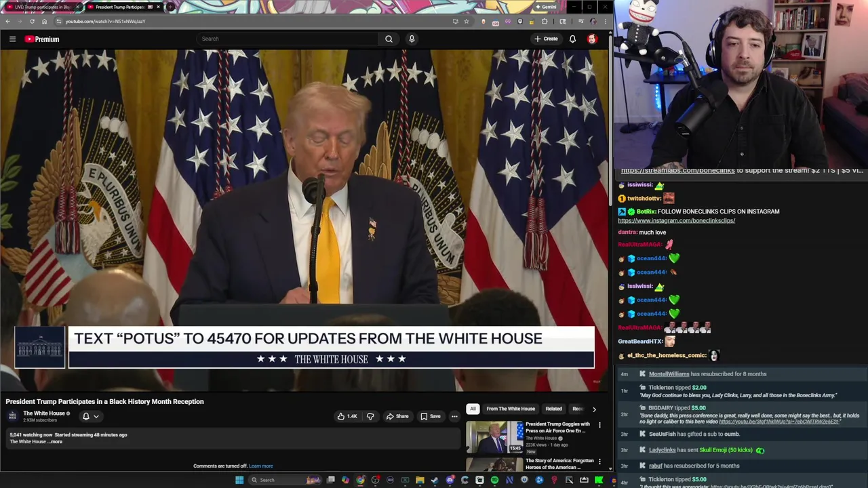The height and width of the screenshot is (488, 868).
Task: Open Windows Start menu
Action: click(239, 480)
